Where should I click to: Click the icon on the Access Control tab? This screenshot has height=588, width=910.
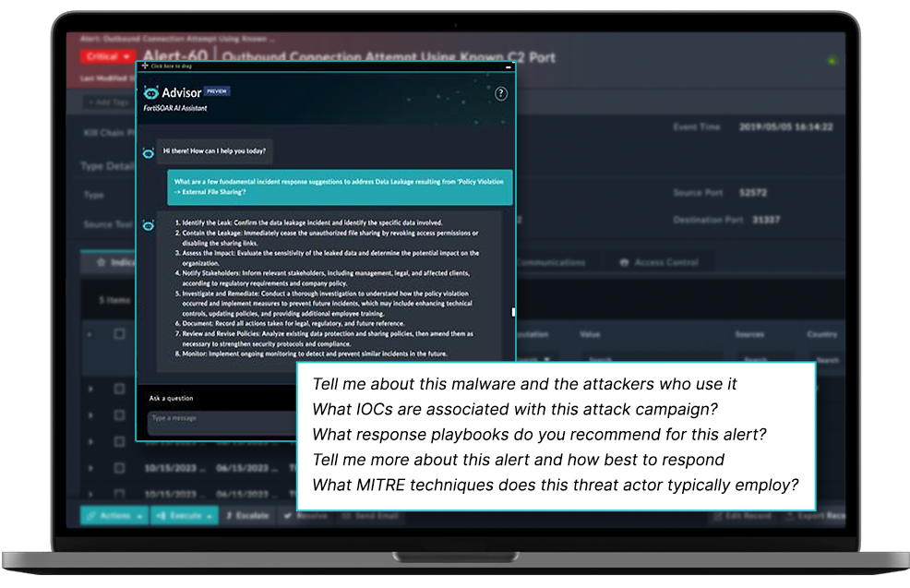click(x=624, y=262)
